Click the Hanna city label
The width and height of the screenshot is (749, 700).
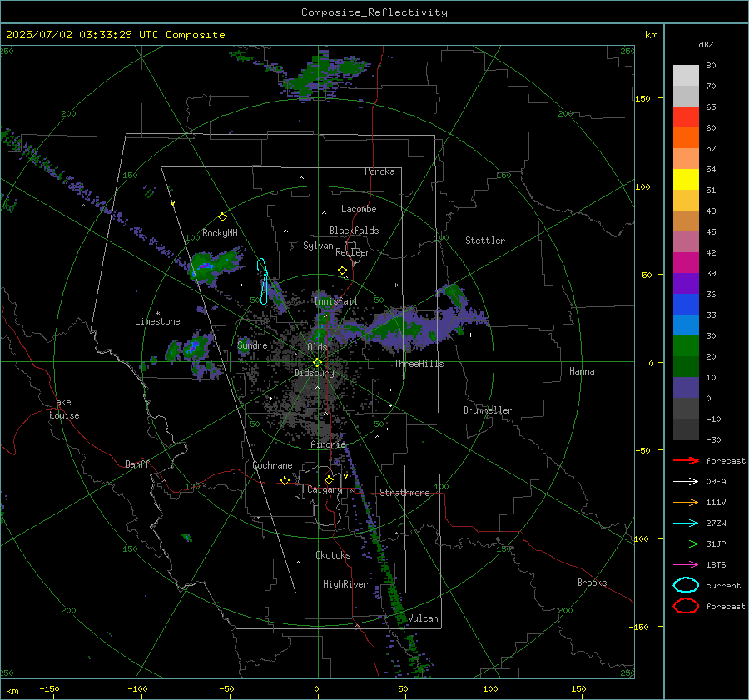point(582,371)
